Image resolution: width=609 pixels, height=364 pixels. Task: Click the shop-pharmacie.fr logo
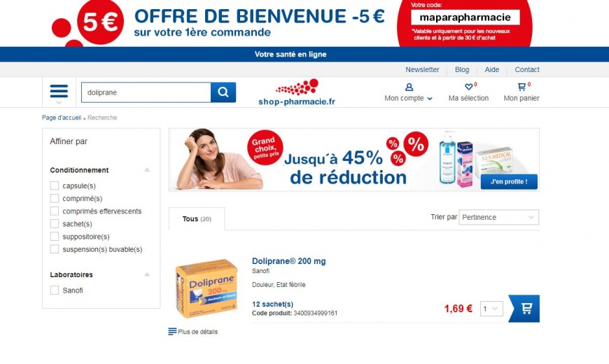point(296,92)
